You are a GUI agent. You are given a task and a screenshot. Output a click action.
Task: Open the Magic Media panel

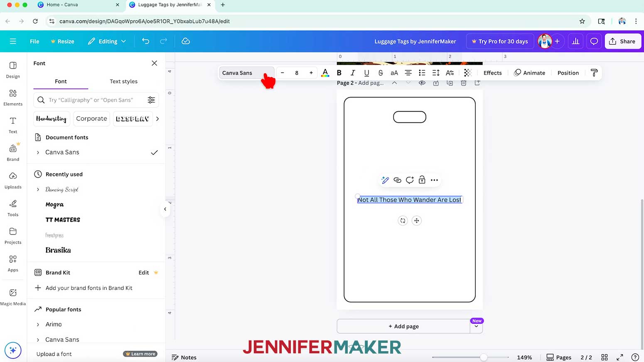(x=13, y=297)
